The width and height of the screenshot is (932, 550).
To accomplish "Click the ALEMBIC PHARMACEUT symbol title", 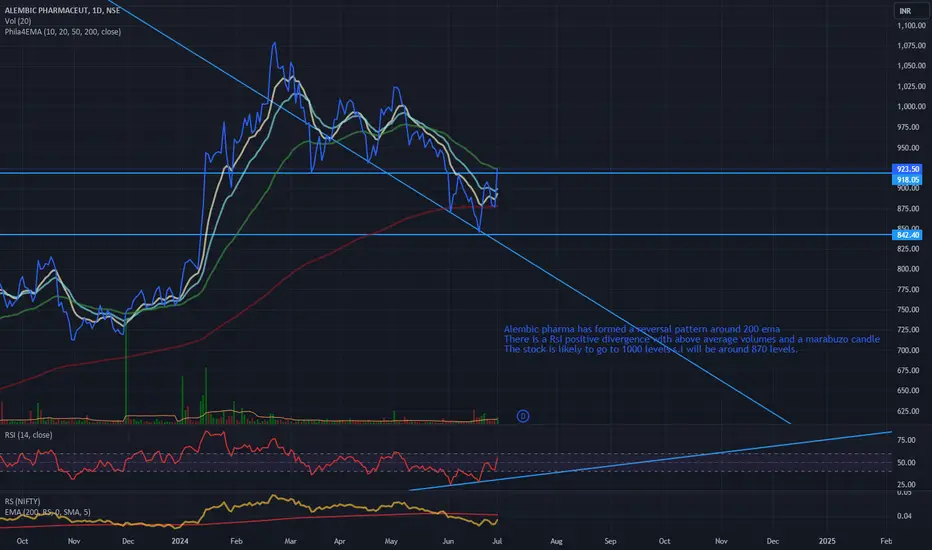I will coord(62,11).
